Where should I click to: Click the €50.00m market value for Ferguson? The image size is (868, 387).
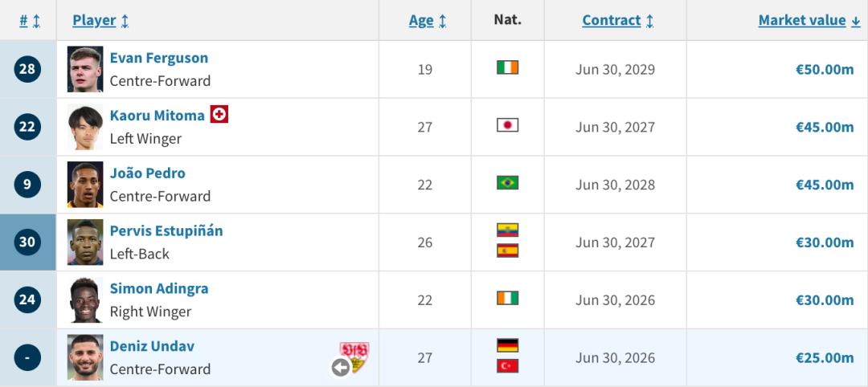point(824,69)
